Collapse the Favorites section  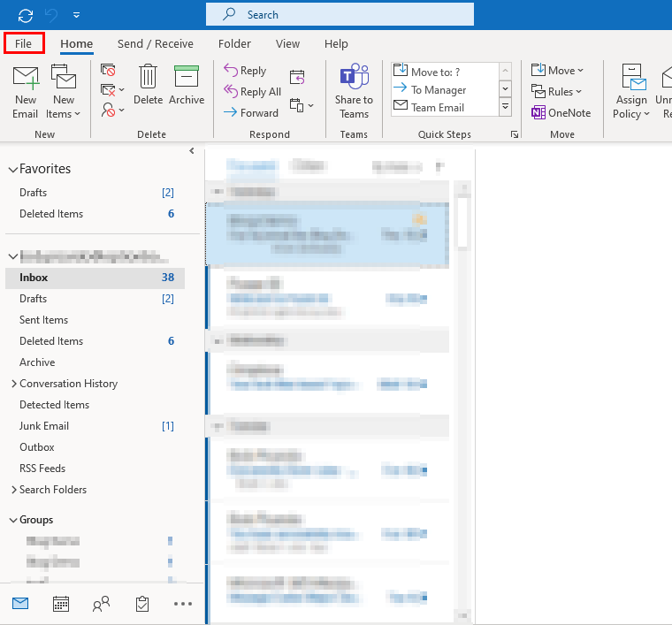click(x=13, y=169)
